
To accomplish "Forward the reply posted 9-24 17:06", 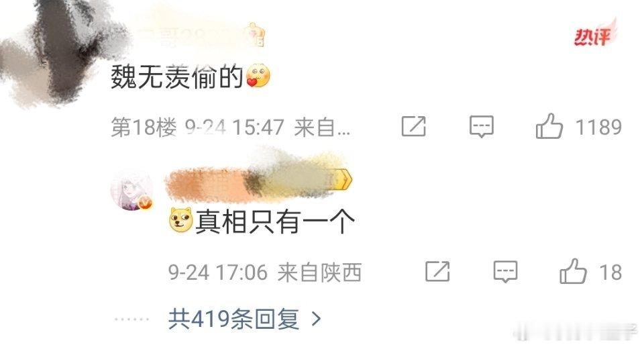I will pos(437,271).
